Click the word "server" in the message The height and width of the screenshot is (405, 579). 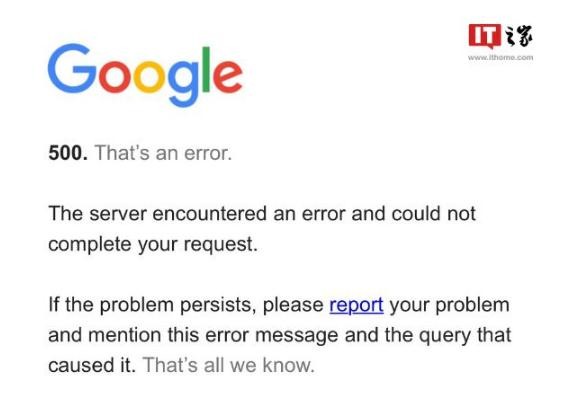[x=118, y=214]
